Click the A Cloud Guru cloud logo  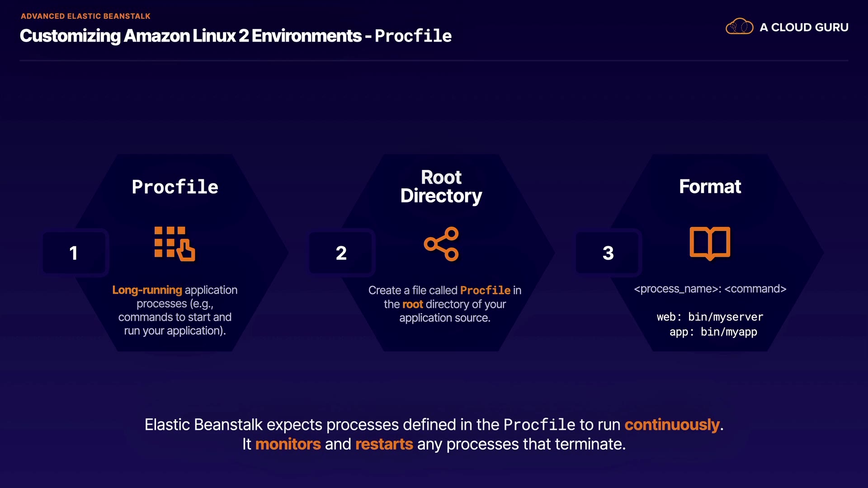coord(739,27)
